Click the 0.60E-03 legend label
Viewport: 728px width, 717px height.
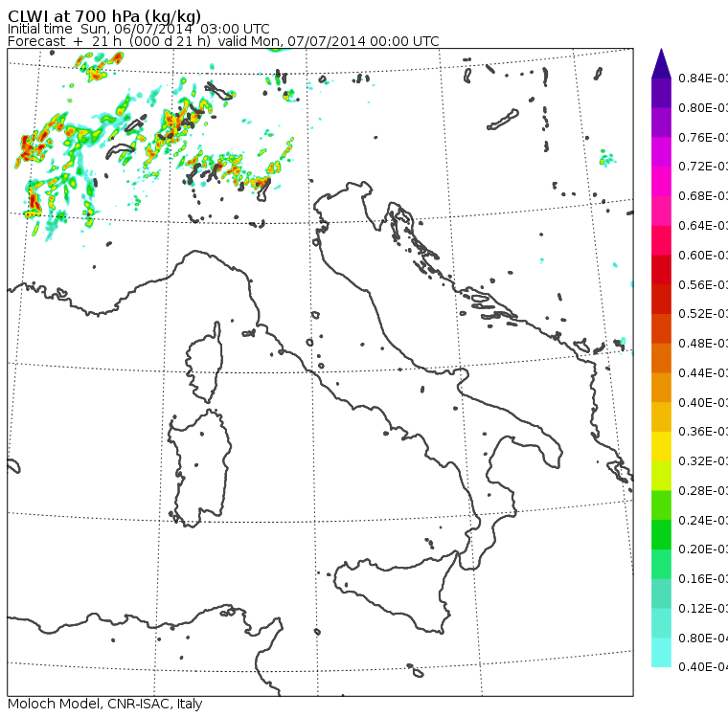pos(703,256)
